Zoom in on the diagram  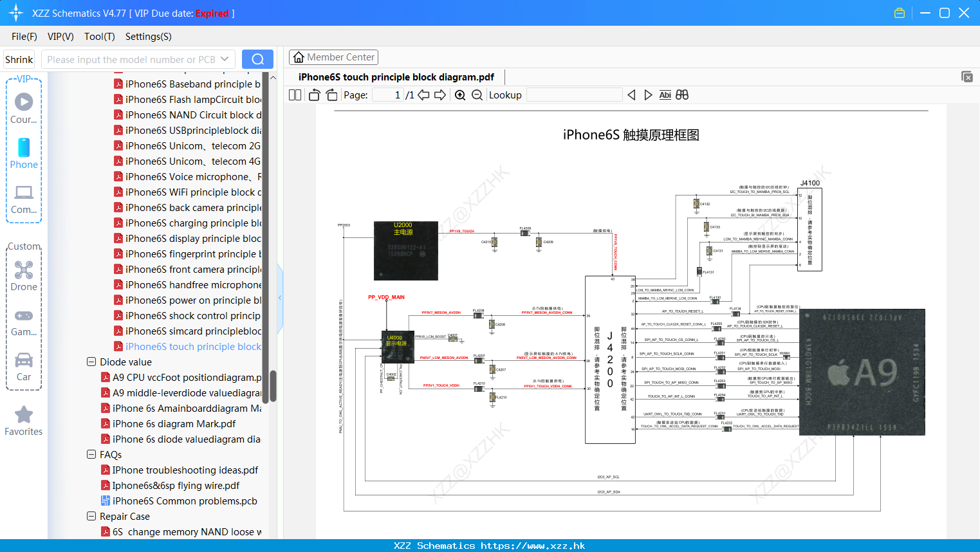[x=460, y=95]
